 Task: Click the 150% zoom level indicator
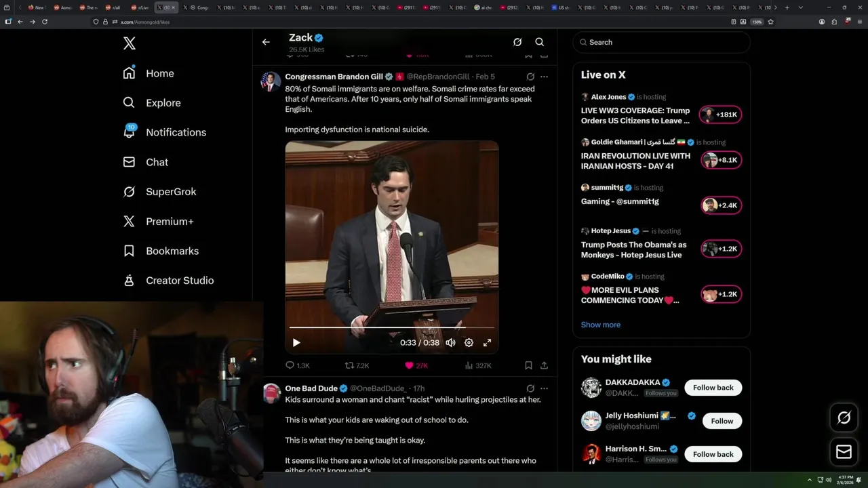coord(757,22)
